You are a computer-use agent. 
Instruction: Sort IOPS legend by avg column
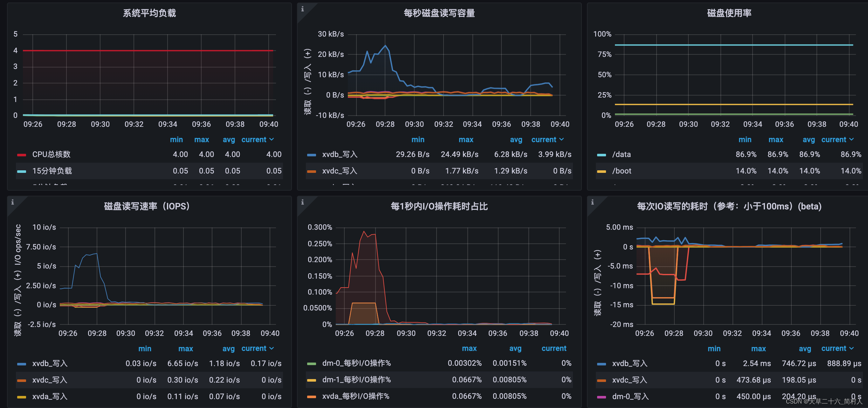[229, 348]
